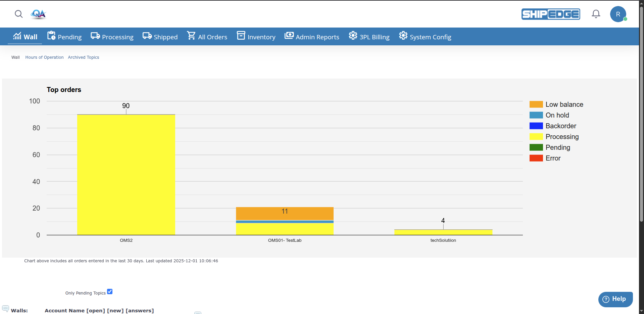Open the Hours of Operation link
The width and height of the screenshot is (644, 314).
point(44,57)
